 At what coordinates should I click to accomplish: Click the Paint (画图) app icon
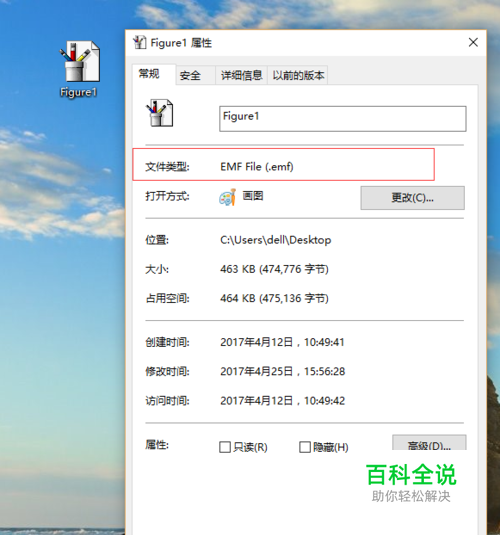pyautogui.click(x=227, y=197)
